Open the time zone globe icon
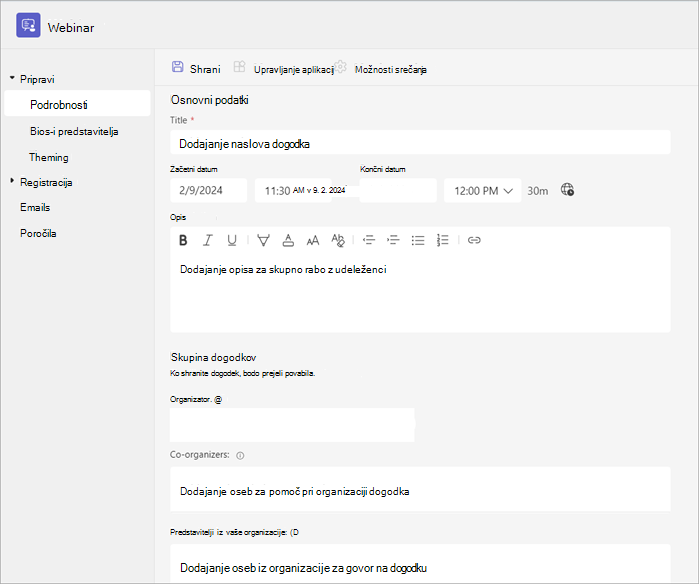This screenshot has height=584, width=699. (x=567, y=189)
